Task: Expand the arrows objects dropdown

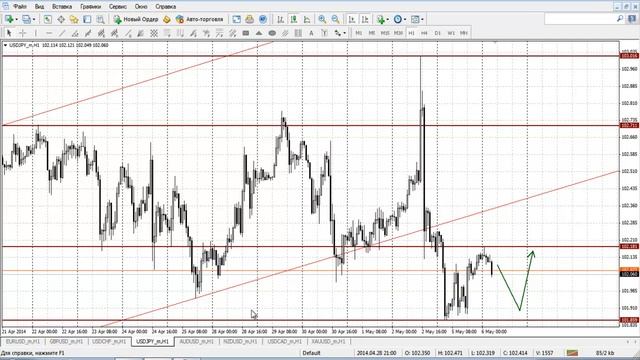Action: (344, 33)
